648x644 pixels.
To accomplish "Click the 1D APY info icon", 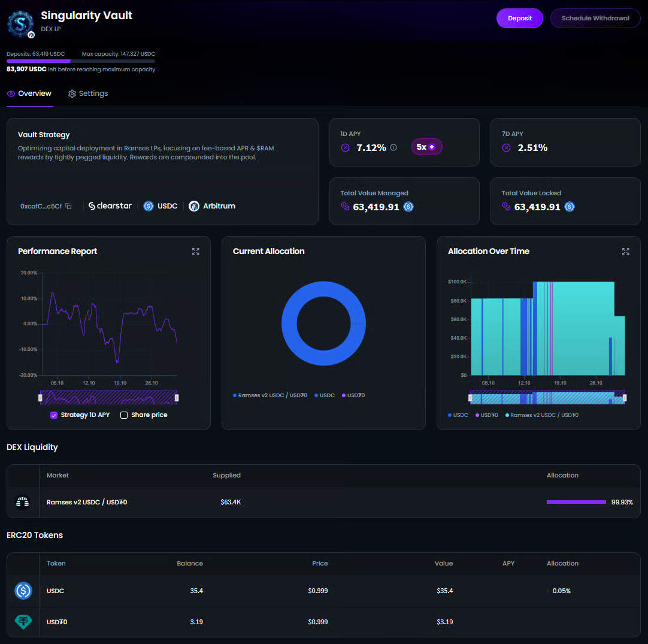I will [x=393, y=147].
